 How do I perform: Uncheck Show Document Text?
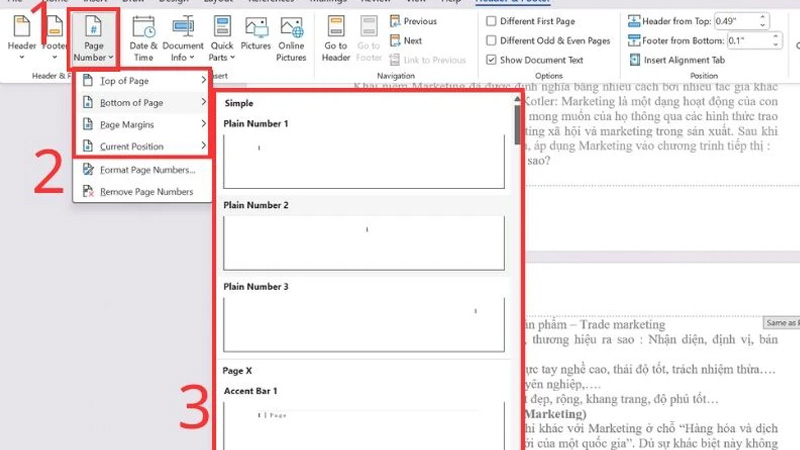coord(491,60)
